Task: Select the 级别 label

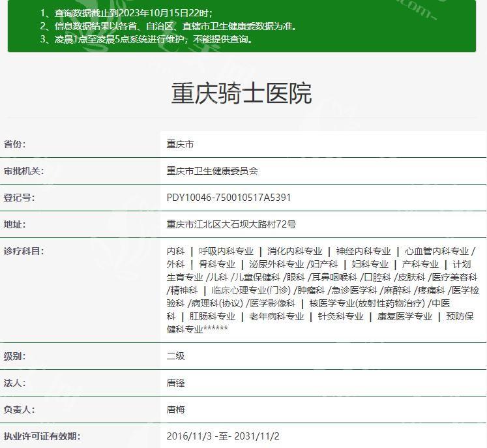Action: (14, 356)
